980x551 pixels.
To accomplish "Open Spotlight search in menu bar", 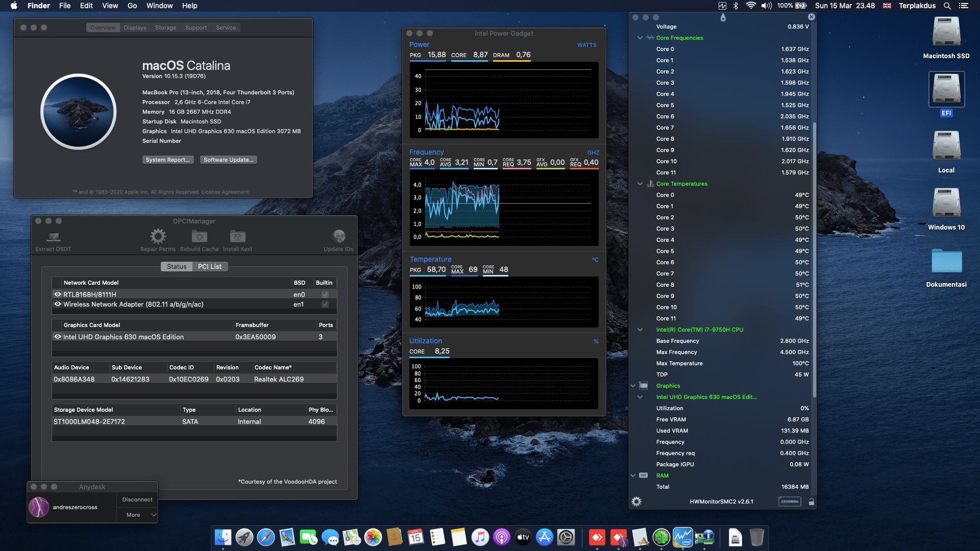I will coord(947,6).
